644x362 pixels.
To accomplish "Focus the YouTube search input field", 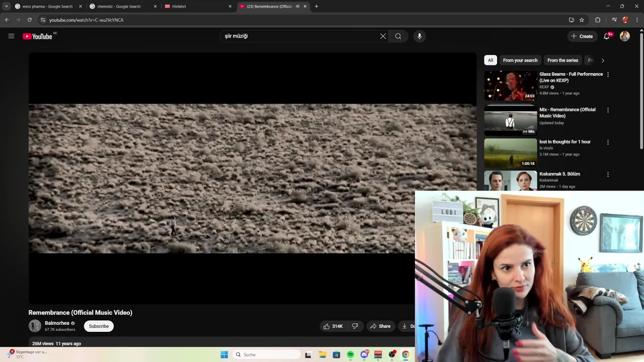I will point(299,36).
